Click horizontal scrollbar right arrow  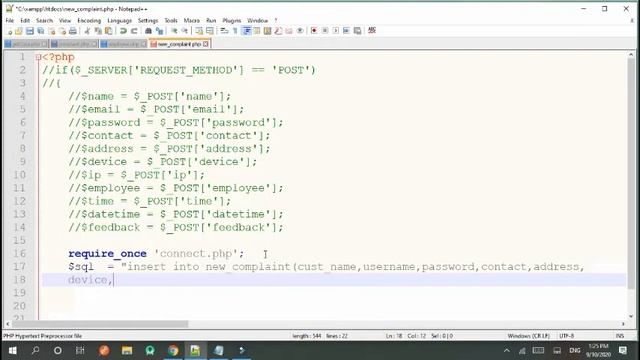point(623,324)
